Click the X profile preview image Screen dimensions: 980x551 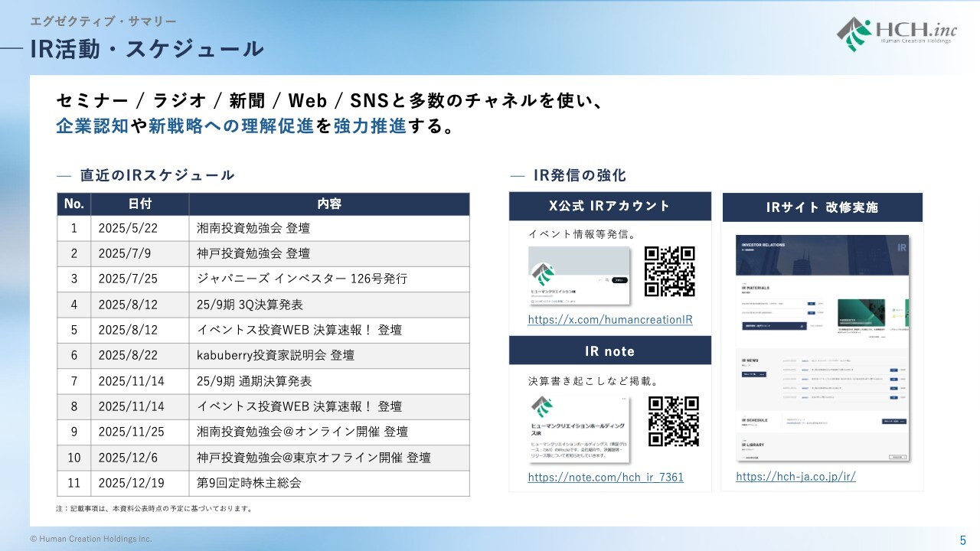pyautogui.click(x=579, y=277)
